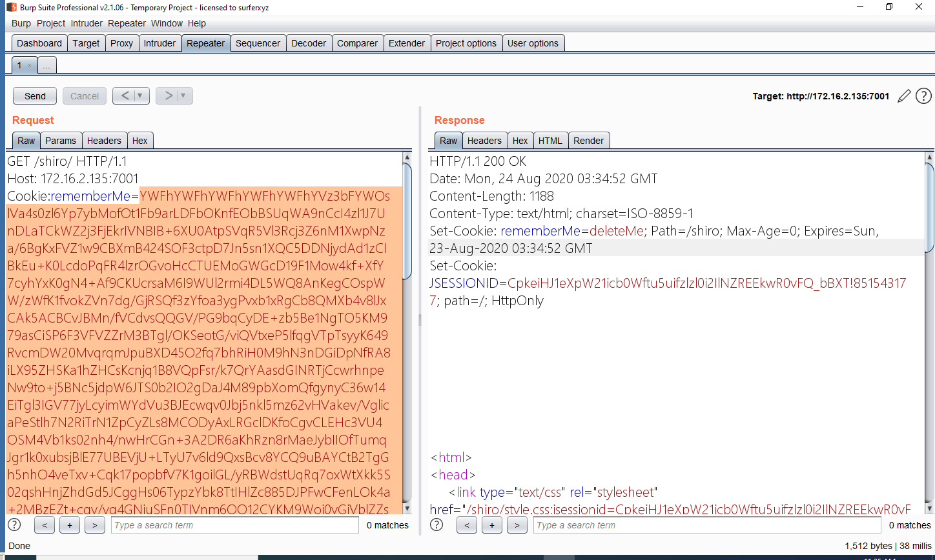
Task: Switch to the Proxy tab
Action: [121, 43]
